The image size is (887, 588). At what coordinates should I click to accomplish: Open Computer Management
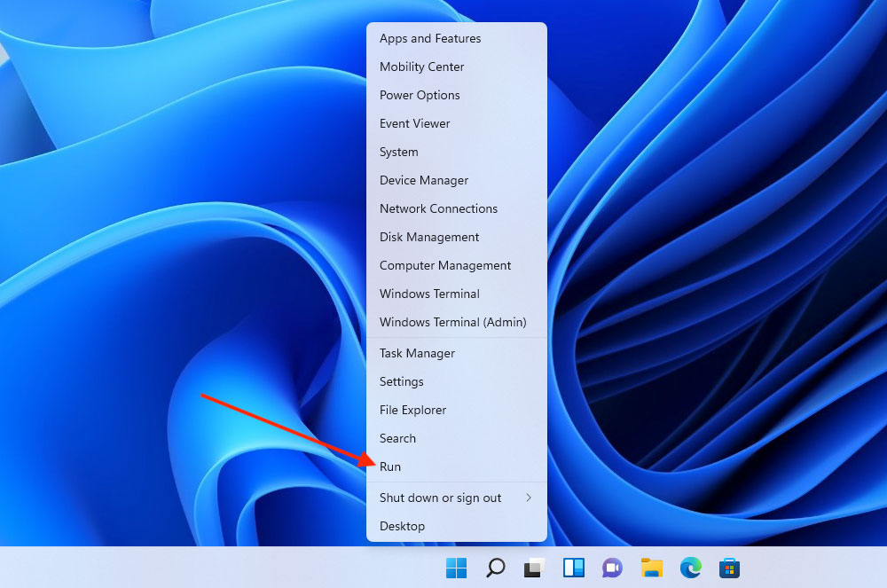pos(445,265)
